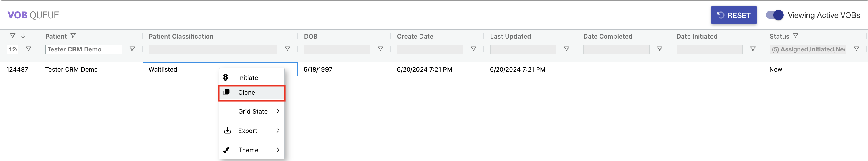Viewport: 868px width, 161px height.
Task: Open filter options for Date Initiated column
Action: 753,49
